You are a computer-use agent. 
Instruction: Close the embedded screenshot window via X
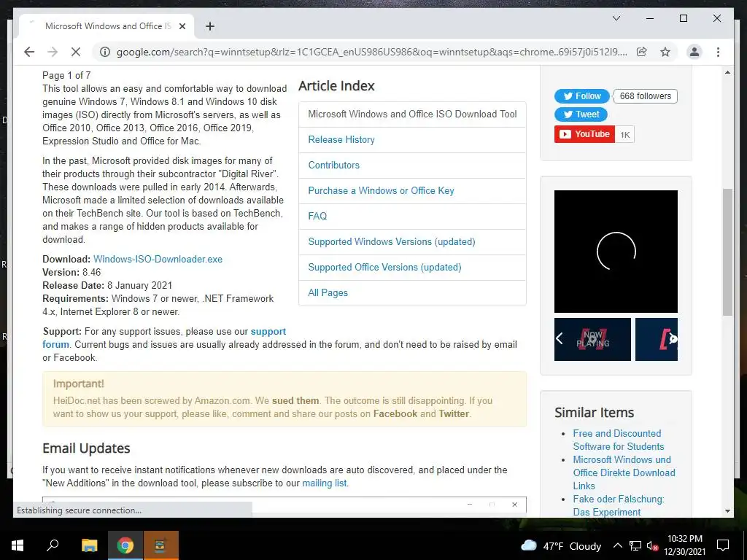(514, 505)
